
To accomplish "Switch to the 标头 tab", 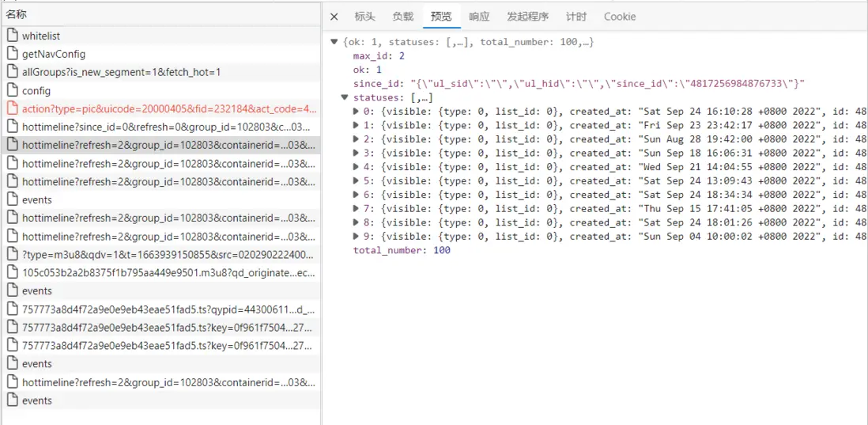I will 364,17.
